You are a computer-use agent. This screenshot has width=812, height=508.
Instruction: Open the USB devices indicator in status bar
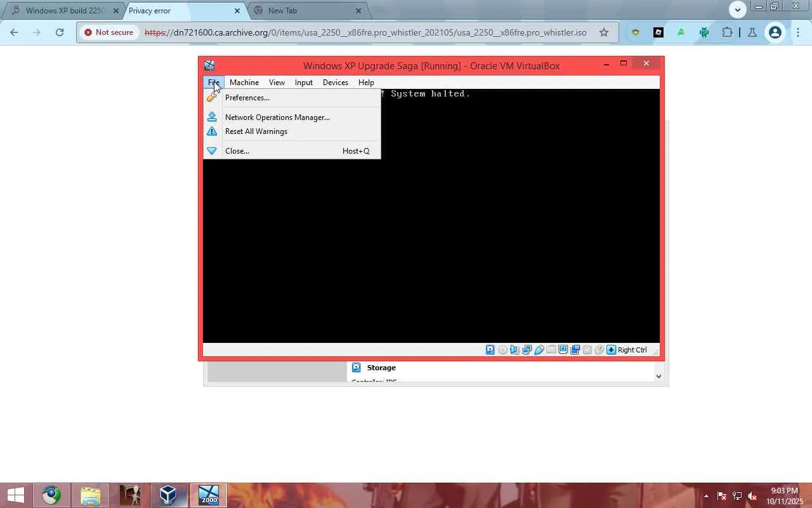(539, 350)
